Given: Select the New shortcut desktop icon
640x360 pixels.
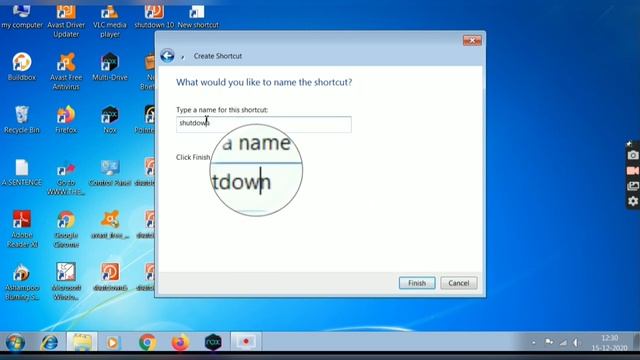Looking at the screenshot, I should (198, 16).
